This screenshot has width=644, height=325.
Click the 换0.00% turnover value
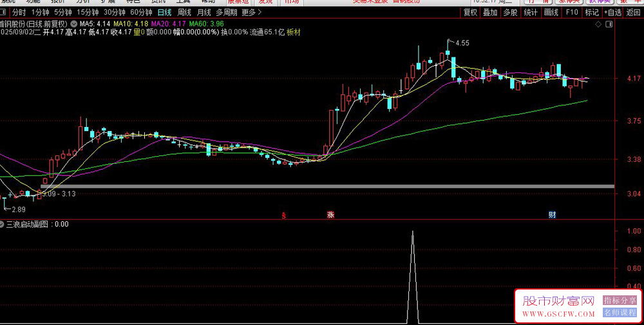point(234,32)
